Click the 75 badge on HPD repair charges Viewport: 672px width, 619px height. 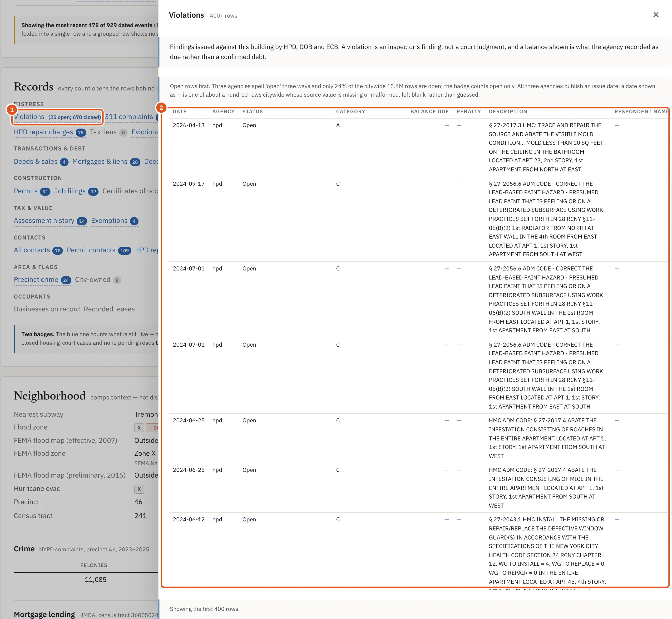tap(81, 133)
